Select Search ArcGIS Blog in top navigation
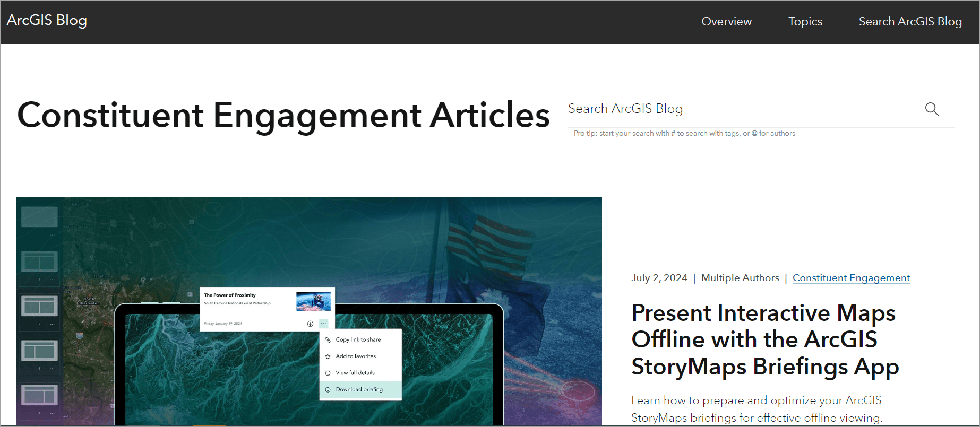Image resolution: width=980 pixels, height=427 pixels. (x=910, y=22)
